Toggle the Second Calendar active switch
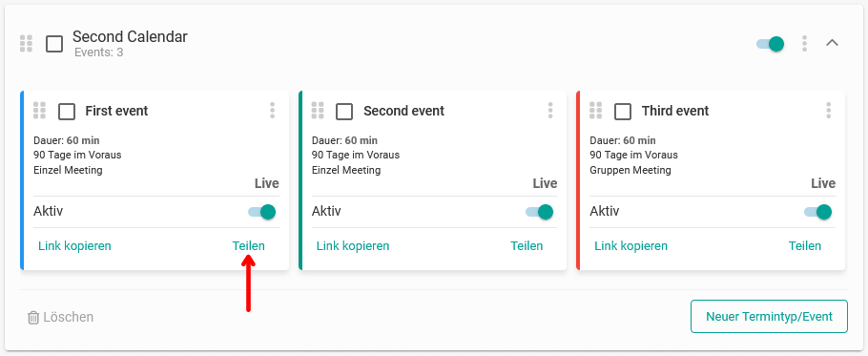868x356 pixels. pyautogui.click(x=771, y=44)
